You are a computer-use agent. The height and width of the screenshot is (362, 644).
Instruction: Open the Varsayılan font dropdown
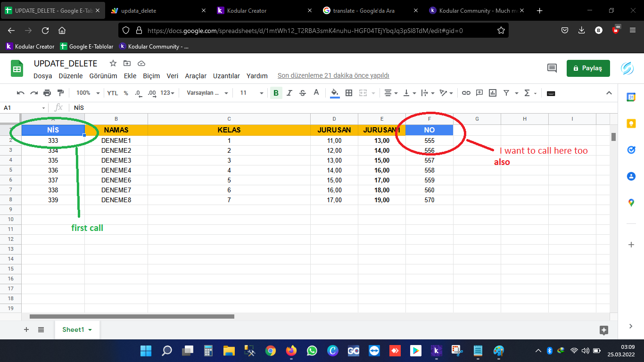click(207, 93)
